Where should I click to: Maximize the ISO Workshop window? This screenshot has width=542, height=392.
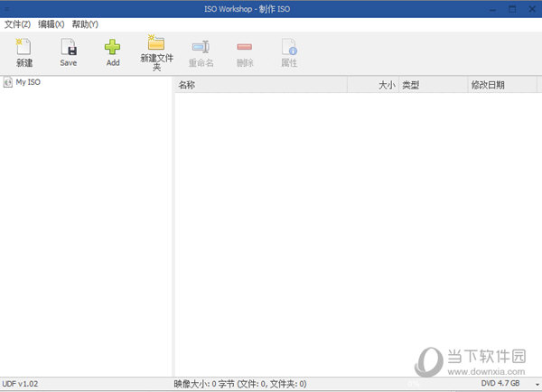512,9
